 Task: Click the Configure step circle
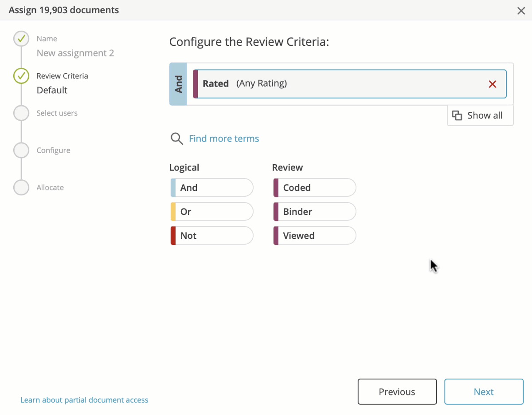21,150
